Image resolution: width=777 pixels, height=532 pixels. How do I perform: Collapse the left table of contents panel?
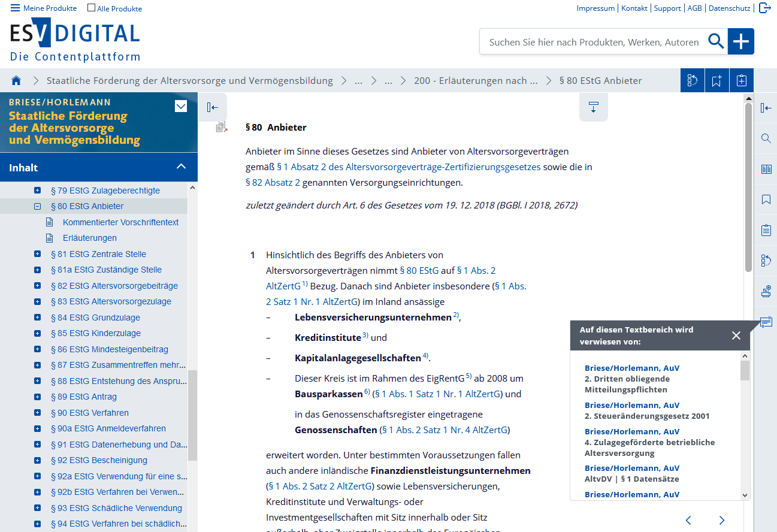point(212,107)
